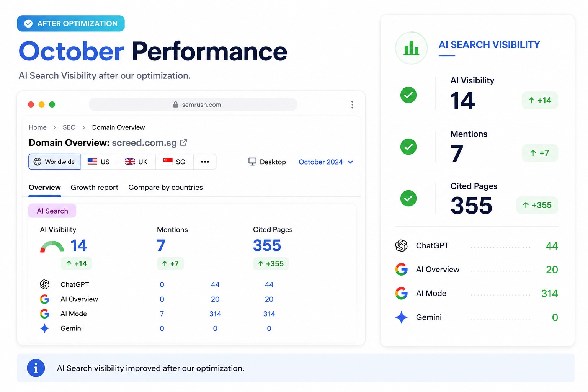Select the Worldwide region toggle
588x392 pixels.
tap(54, 162)
